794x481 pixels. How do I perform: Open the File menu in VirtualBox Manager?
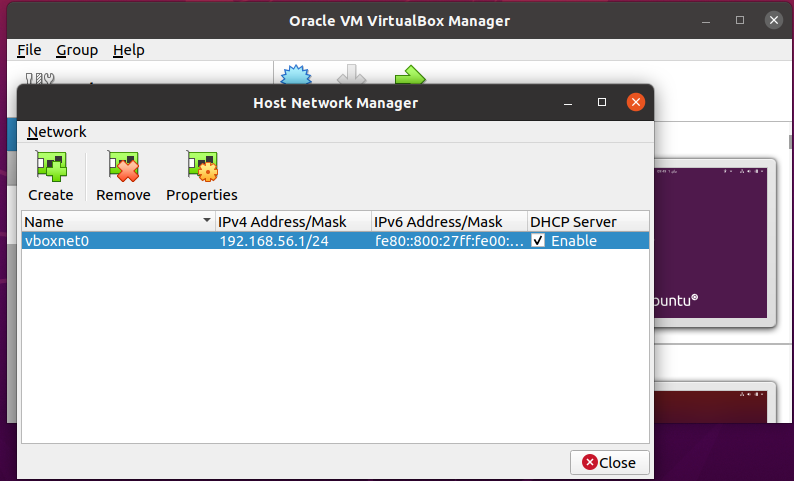29,50
